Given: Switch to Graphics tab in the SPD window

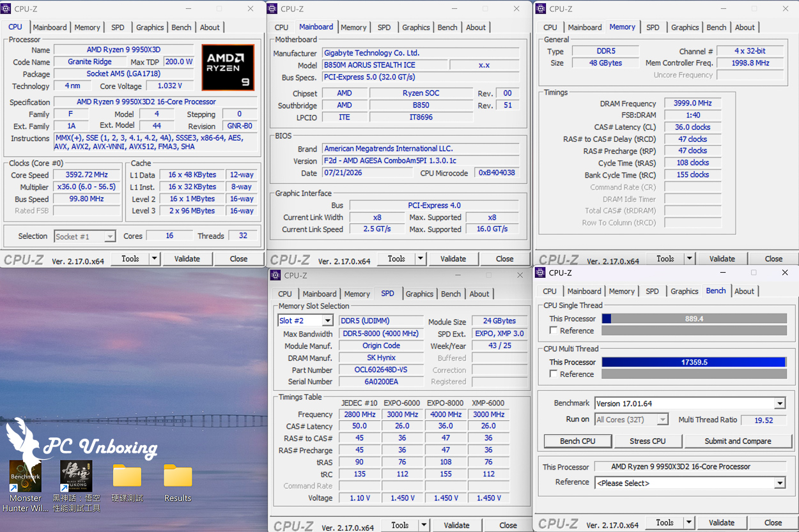Looking at the screenshot, I should [419, 294].
